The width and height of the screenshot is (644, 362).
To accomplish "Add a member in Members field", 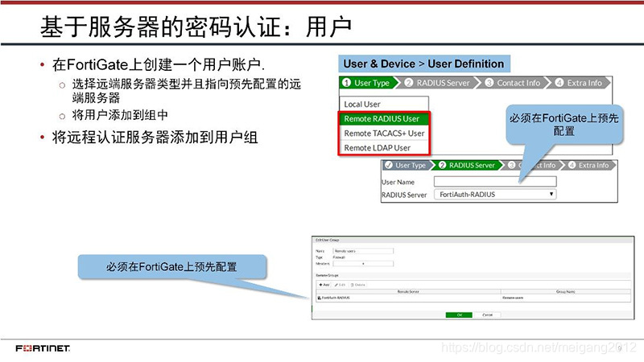I will click(x=363, y=264).
